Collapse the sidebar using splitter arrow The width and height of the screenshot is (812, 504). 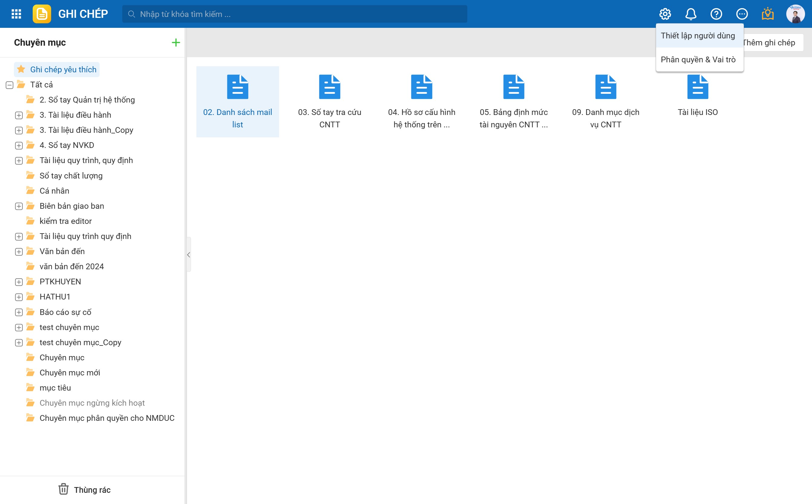[x=189, y=255]
